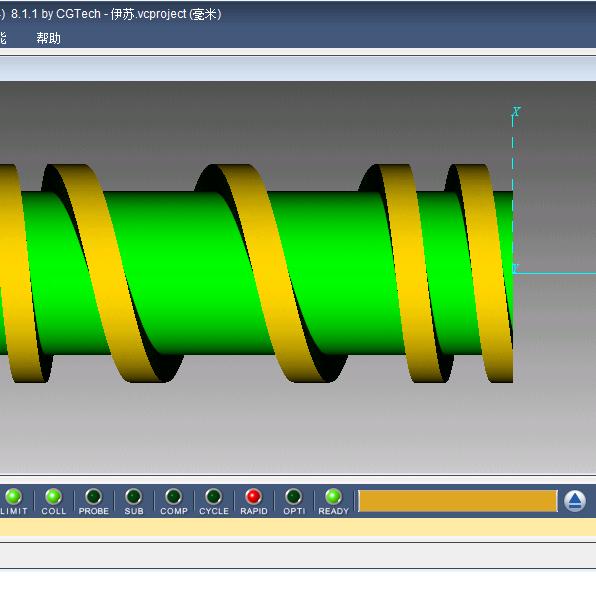The height and width of the screenshot is (596, 596).
Task: Click the X axis label in viewport
Action: click(516, 111)
